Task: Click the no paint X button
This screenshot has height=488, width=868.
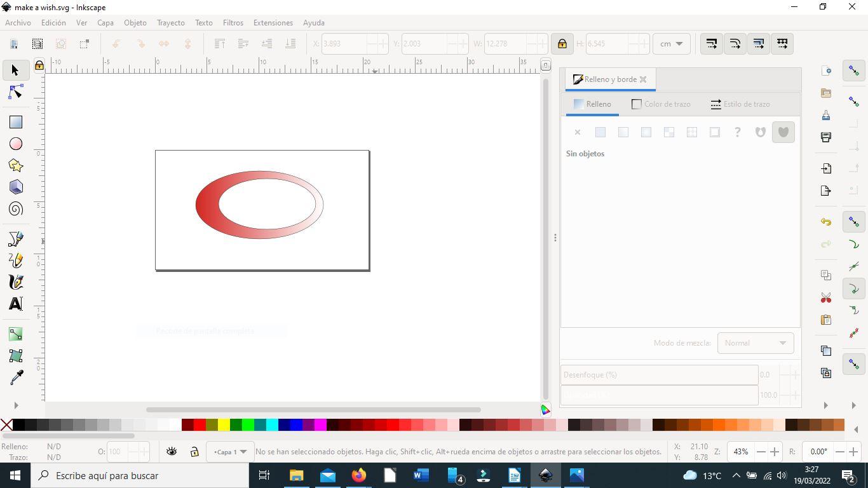Action: pyautogui.click(x=578, y=132)
